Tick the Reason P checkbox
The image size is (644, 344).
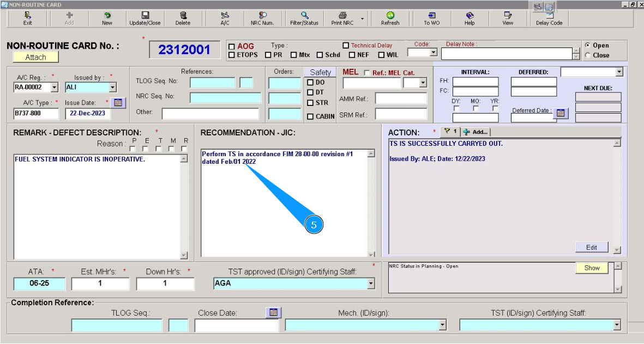(x=133, y=149)
